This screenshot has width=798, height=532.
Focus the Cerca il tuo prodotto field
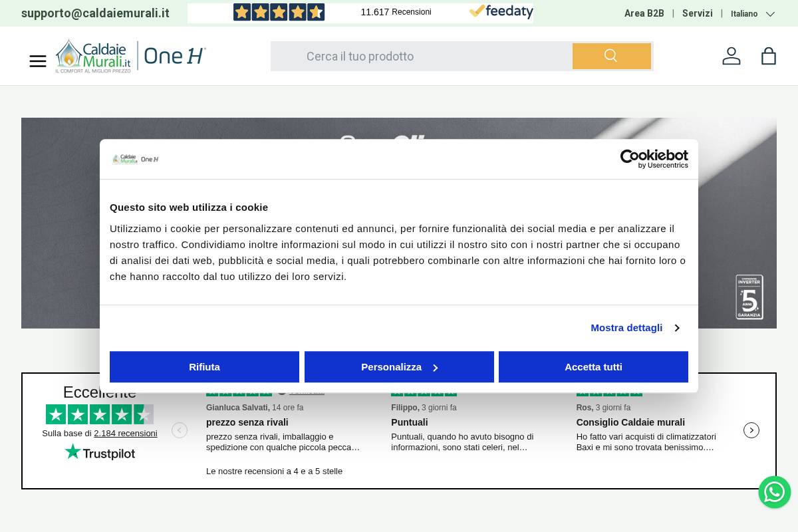[x=422, y=57]
